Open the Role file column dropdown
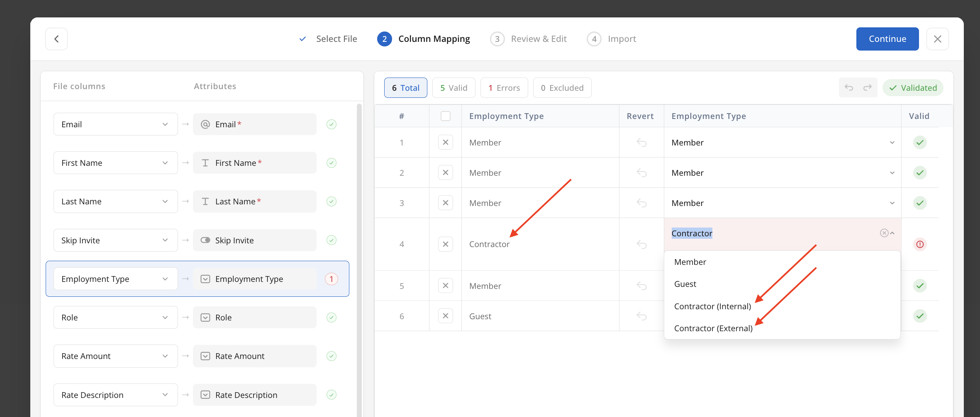The image size is (980, 417). (116, 318)
